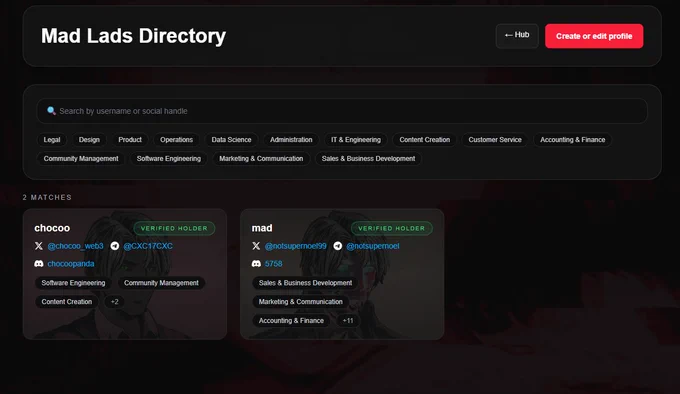Viewport: 680px width, 394px height.
Task: Open @CXC17CXC Telegram link
Action: 148,246
